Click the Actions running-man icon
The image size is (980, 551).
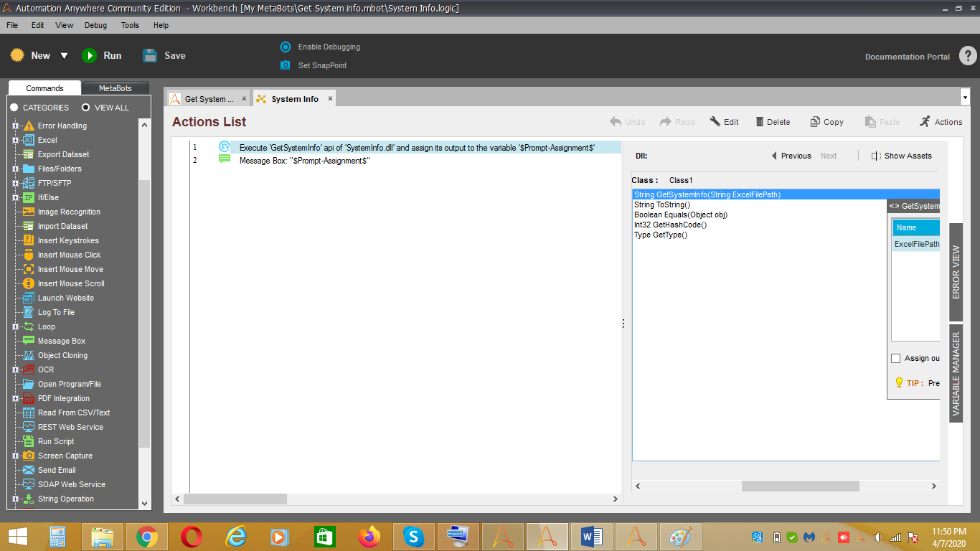(x=925, y=121)
